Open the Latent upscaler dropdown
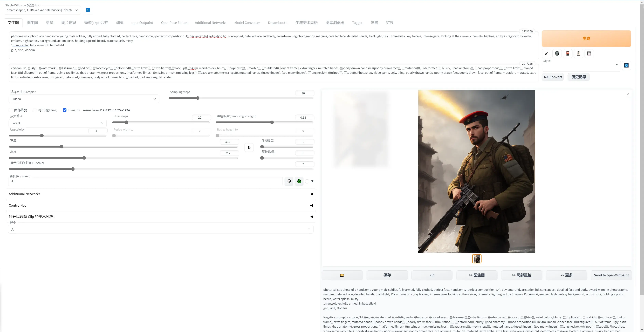This screenshot has height=332, width=644. tap(58, 123)
